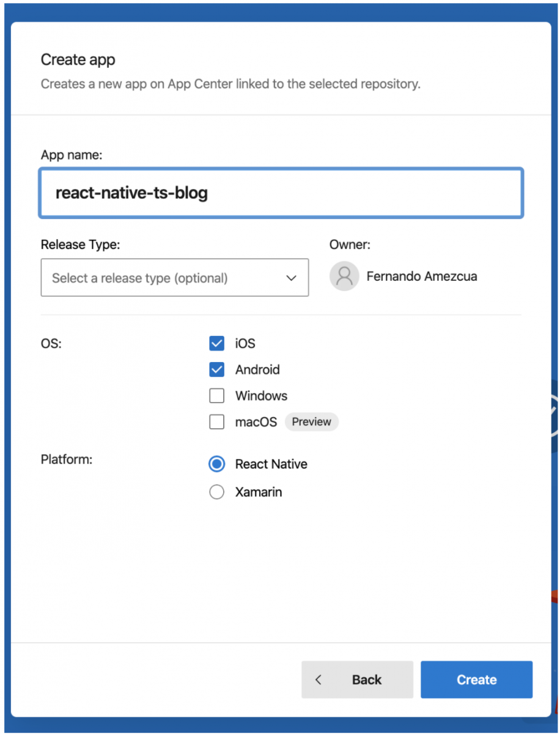Click the App Center description text
This screenshot has width=560, height=734.
click(230, 84)
